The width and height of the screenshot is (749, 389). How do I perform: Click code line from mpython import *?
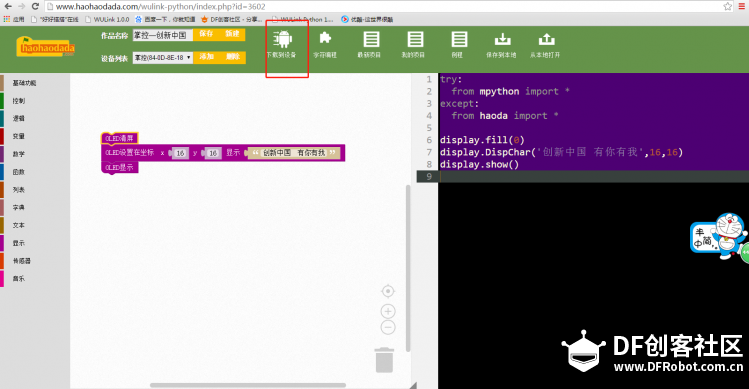pos(510,91)
